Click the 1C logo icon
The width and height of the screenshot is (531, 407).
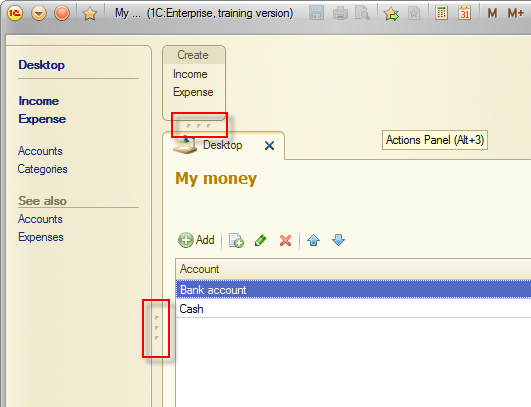pos(15,13)
